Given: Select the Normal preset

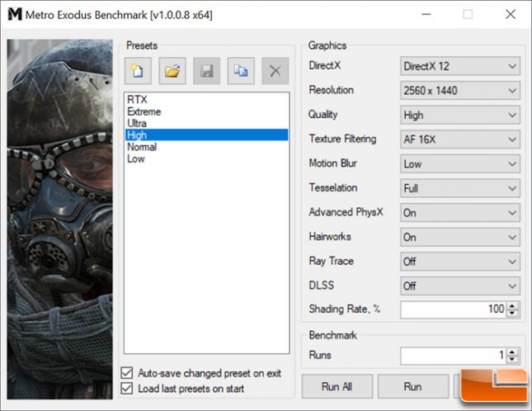Looking at the screenshot, I should (207, 147).
